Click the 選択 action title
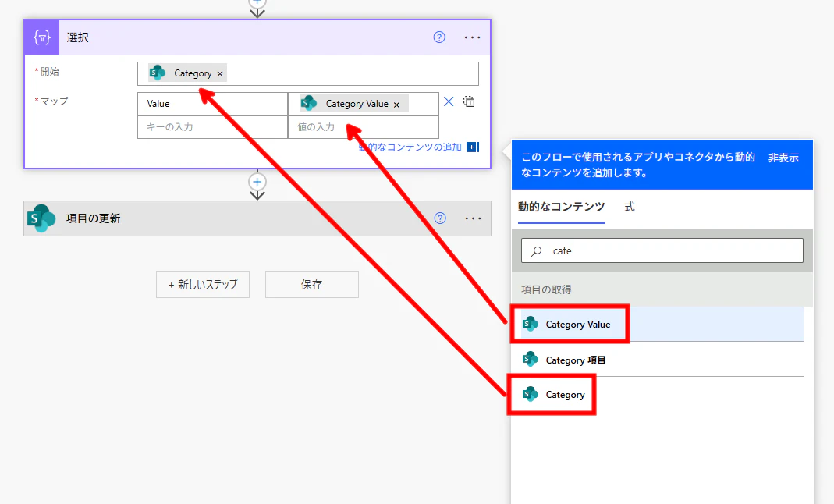Viewport: 834px width, 504px height. tap(78, 37)
